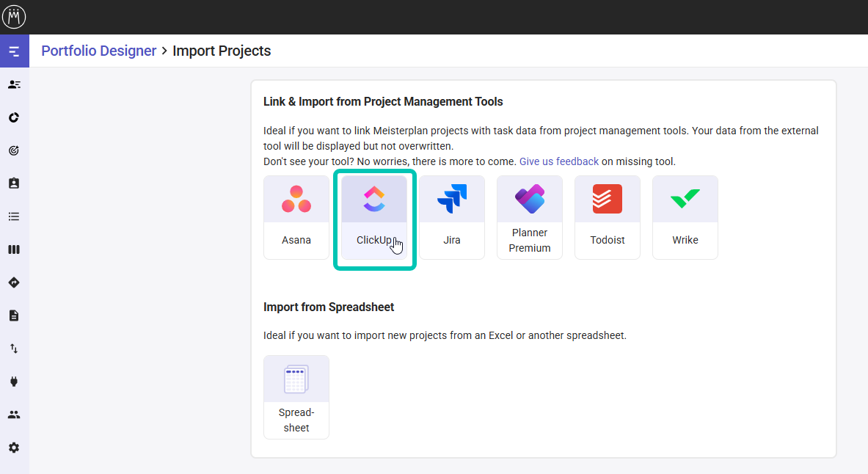Viewport: 868px width, 474px height.
Task: Select the Asana import tile
Action: (x=296, y=218)
